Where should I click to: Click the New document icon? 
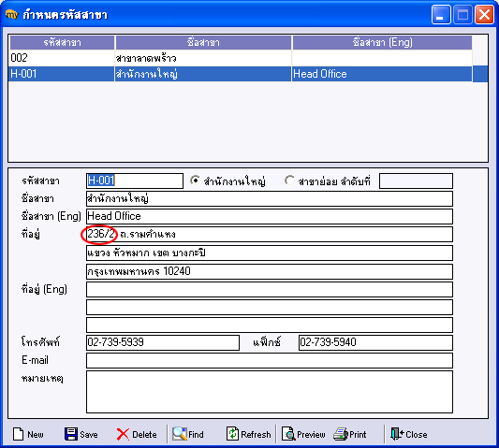click(x=28, y=434)
